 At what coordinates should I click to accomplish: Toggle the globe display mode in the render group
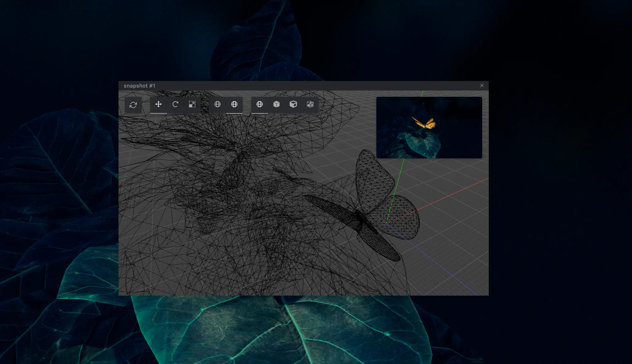point(259,104)
